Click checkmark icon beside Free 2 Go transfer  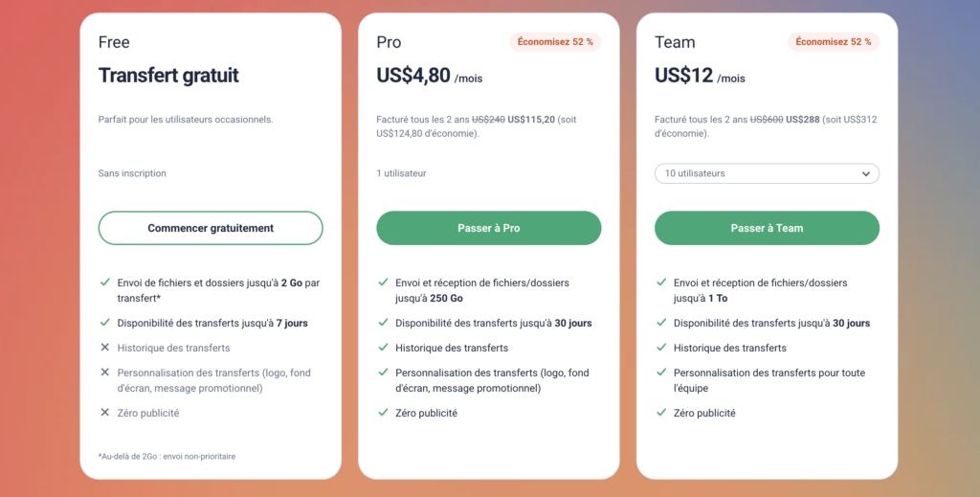[104, 282]
